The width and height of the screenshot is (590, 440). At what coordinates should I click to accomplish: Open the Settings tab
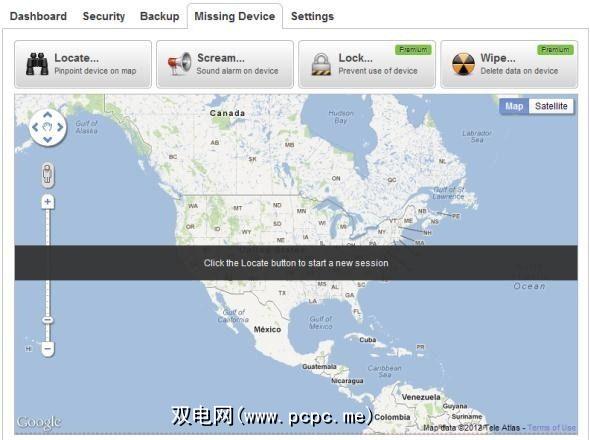(312, 16)
